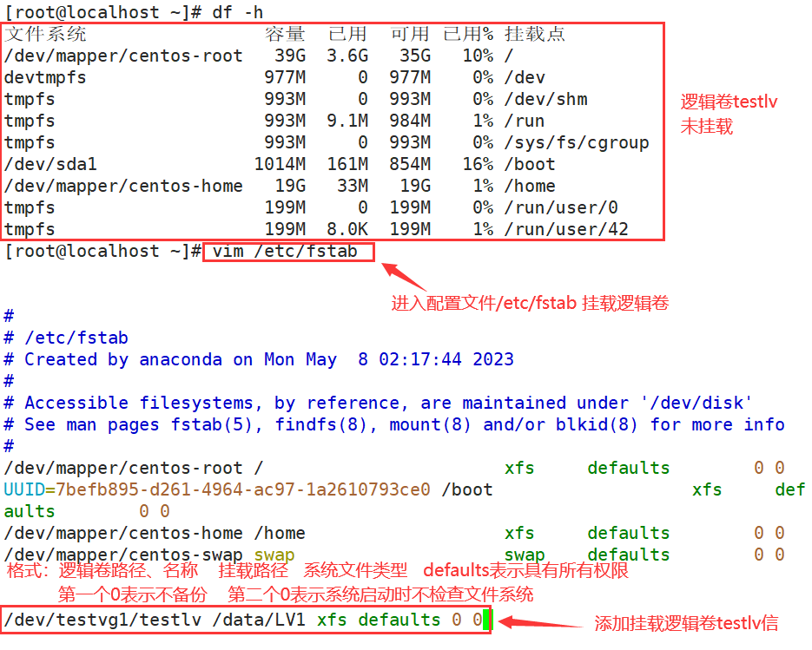Click 'See man pages fstab(5)' comment line

click(x=394, y=425)
